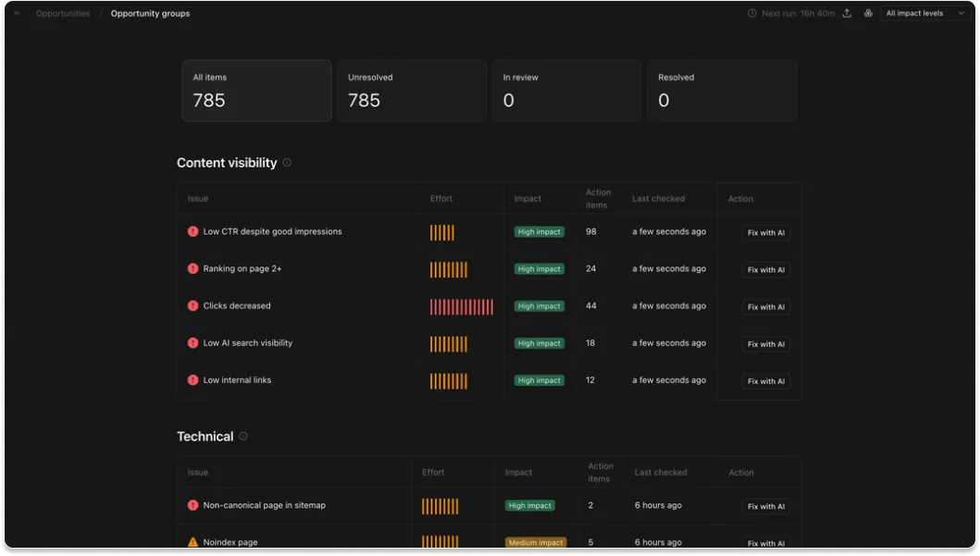Expand the sidebar with the double chevron

pos(17,13)
